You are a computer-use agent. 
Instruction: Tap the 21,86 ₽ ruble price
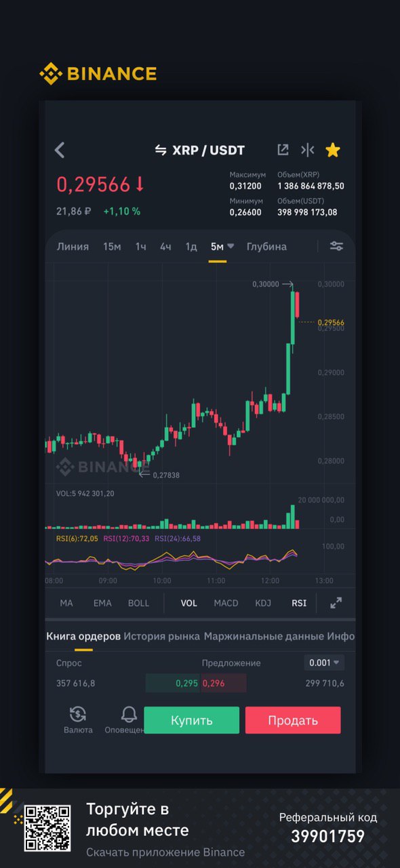(73, 212)
